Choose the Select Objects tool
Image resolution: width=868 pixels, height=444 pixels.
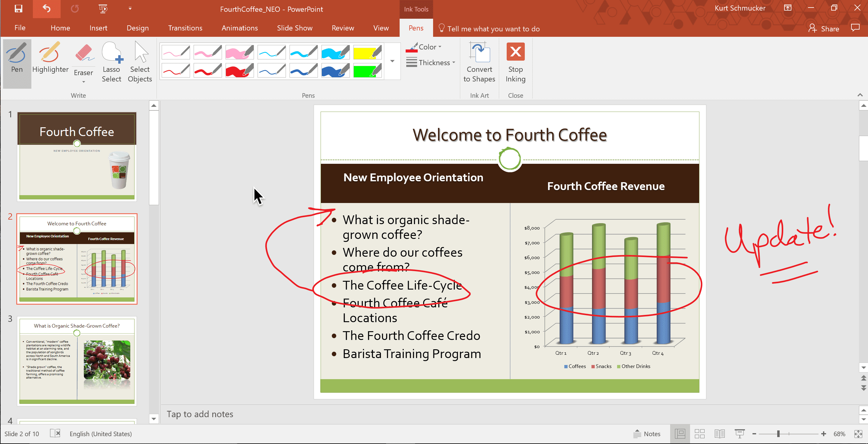(x=140, y=62)
